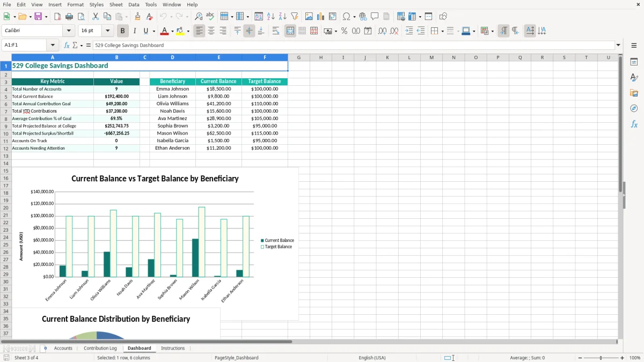Open the Save button dropdown arrow
644x362 pixels.
[x=46, y=17]
